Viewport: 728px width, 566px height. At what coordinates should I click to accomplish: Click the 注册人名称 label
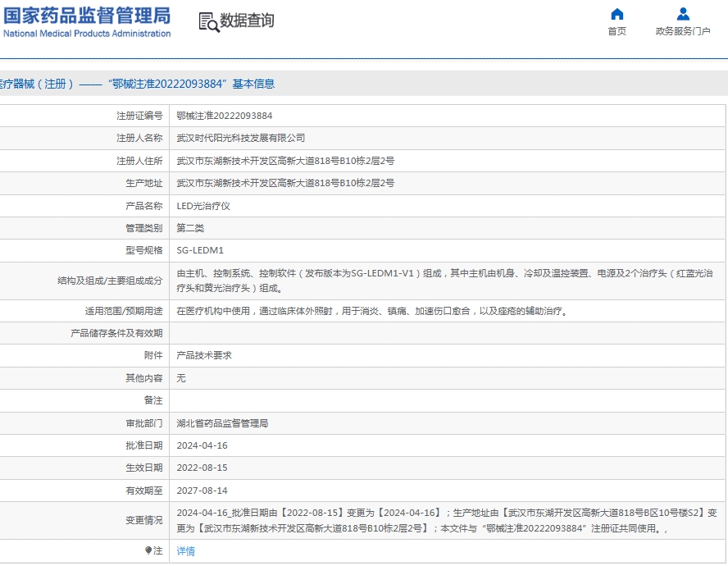coord(139,138)
